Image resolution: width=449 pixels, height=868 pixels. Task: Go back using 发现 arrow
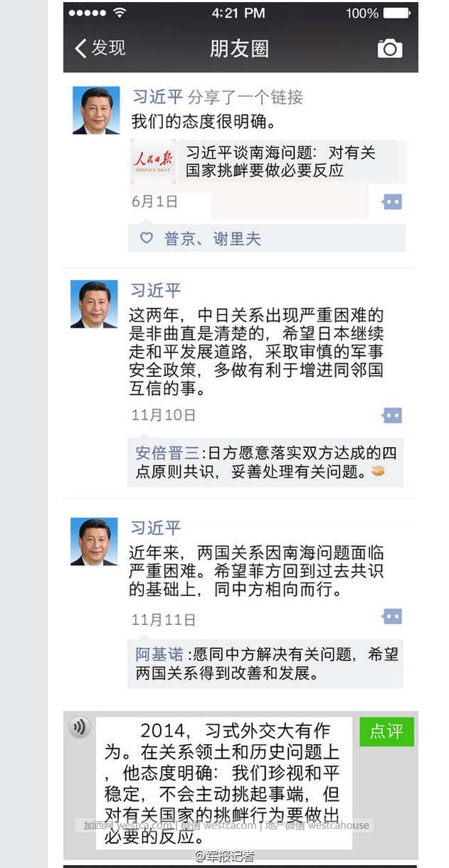click(x=99, y=48)
